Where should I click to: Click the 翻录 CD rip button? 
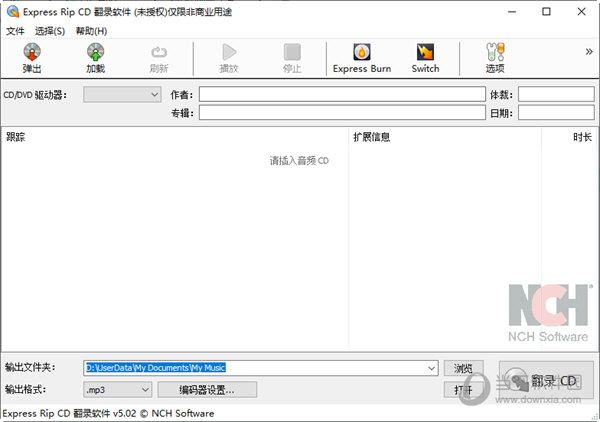(x=546, y=381)
